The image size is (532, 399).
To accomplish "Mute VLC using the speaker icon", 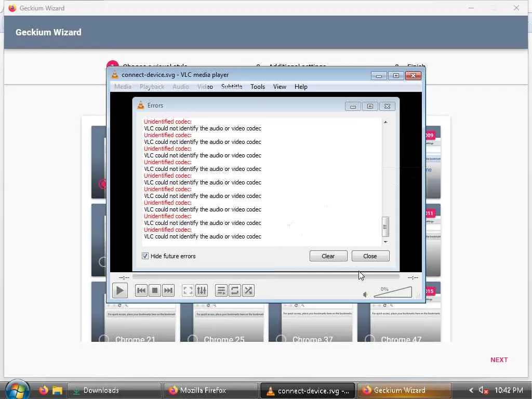I will (x=365, y=295).
